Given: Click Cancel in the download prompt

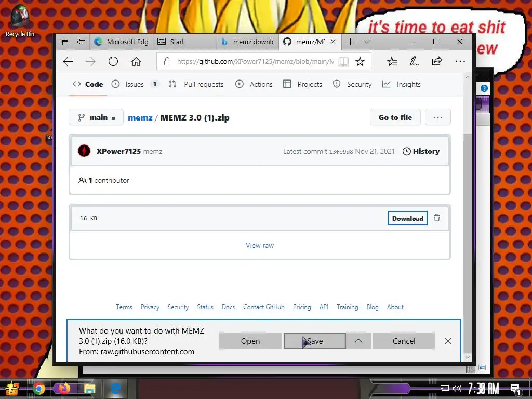Looking at the screenshot, I should (x=404, y=341).
